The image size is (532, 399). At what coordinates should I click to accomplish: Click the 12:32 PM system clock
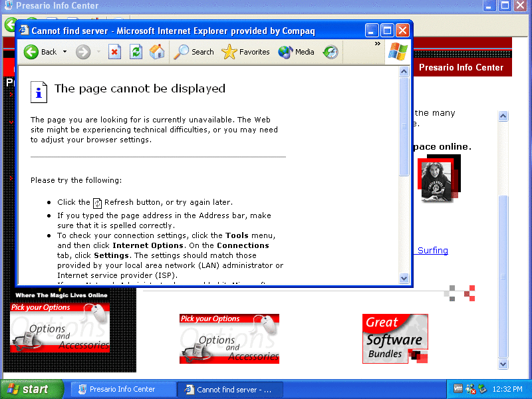point(507,389)
